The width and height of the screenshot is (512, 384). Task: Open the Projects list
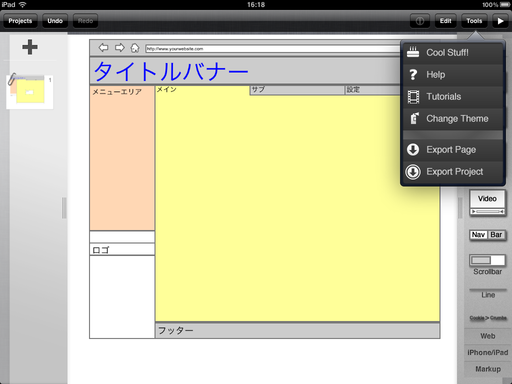click(x=20, y=21)
